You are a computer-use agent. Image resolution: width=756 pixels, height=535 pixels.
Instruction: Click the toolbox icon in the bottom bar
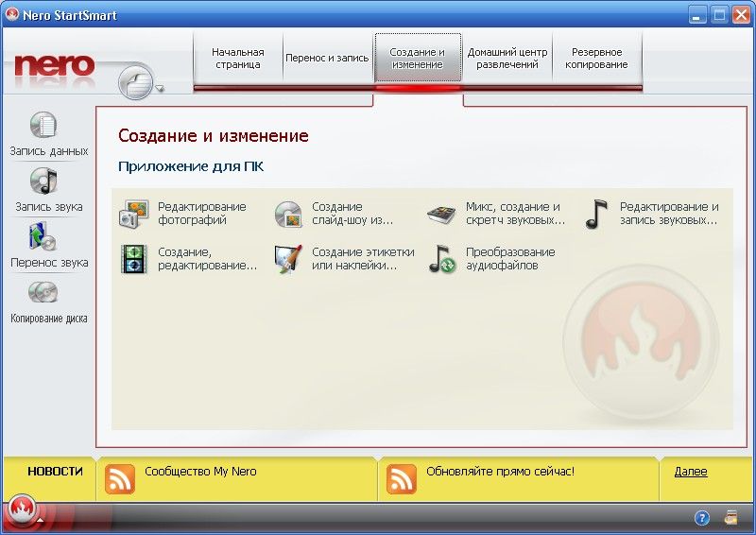(731, 517)
